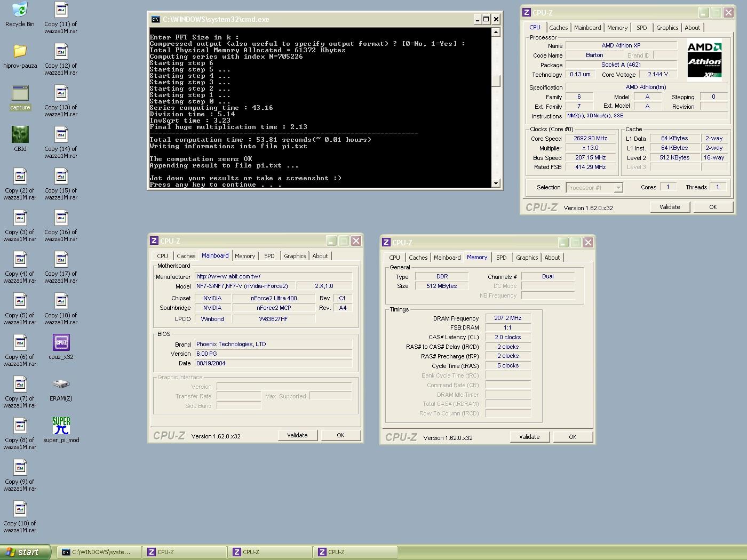Expand the Selection Processor #1 dropdown
Image resolution: width=747 pixels, height=560 pixels.
(x=618, y=188)
